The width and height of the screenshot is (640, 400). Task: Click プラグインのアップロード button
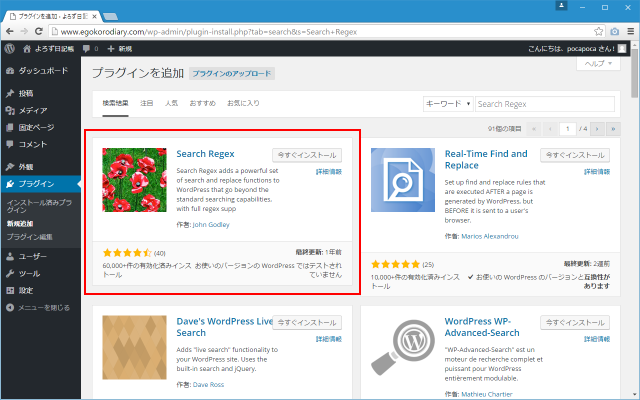232,73
